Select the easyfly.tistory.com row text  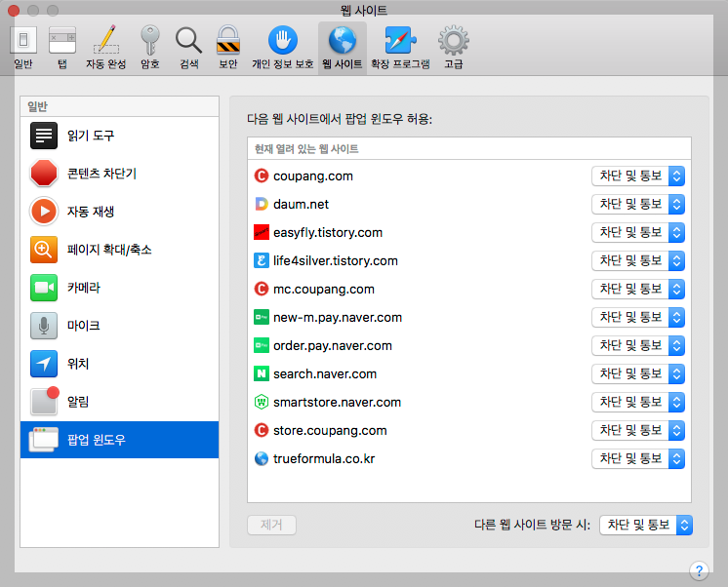click(x=328, y=232)
